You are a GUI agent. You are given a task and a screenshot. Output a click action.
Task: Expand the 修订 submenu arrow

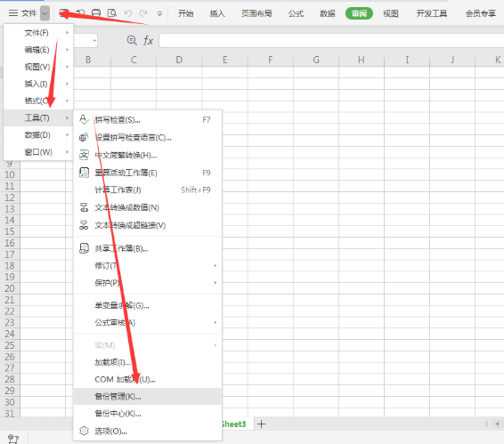tap(215, 266)
